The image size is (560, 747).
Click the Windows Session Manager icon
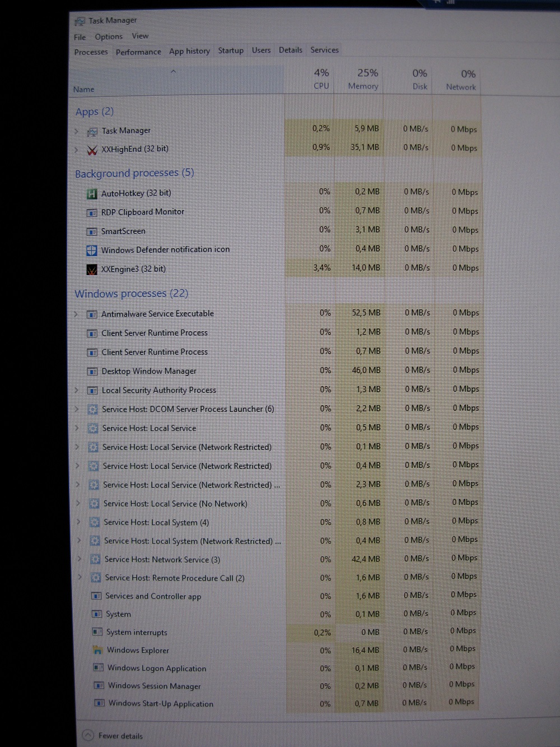pyautogui.click(x=99, y=685)
